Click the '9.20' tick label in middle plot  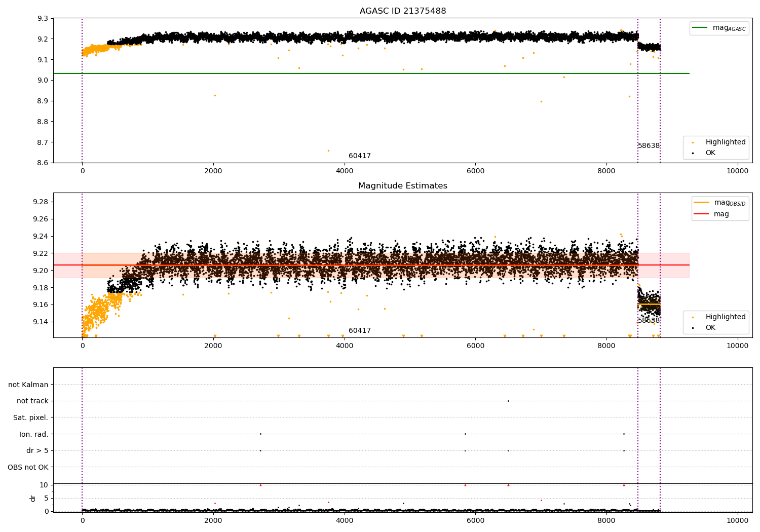[x=41, y=270]
